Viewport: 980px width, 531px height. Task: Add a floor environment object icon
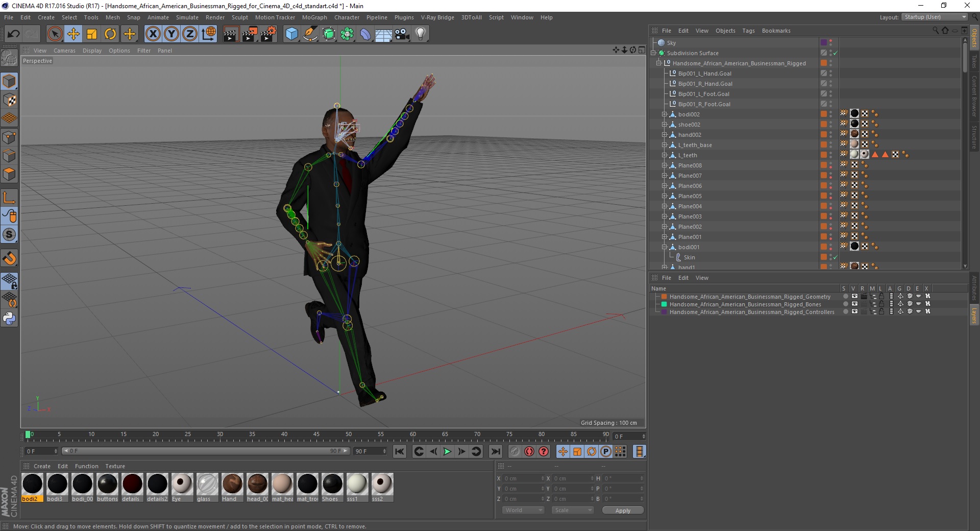[x=384, y=34]
